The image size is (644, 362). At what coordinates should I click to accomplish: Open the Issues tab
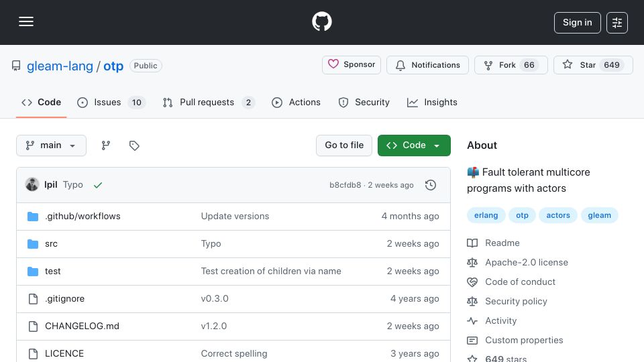(x=111, y=102)
